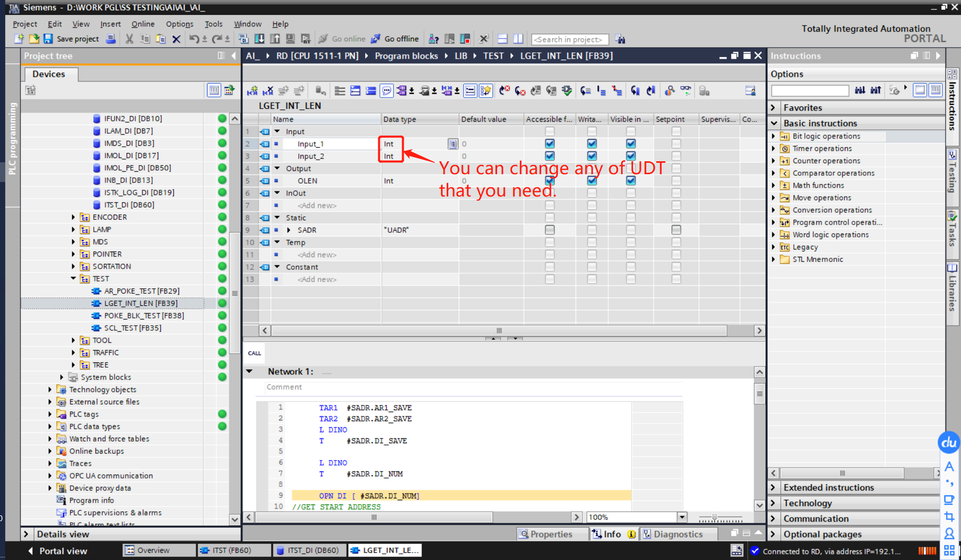Uncheck Visible checkbox for Input_1
This screenshot has width=961, height=560.
(630, 144)
